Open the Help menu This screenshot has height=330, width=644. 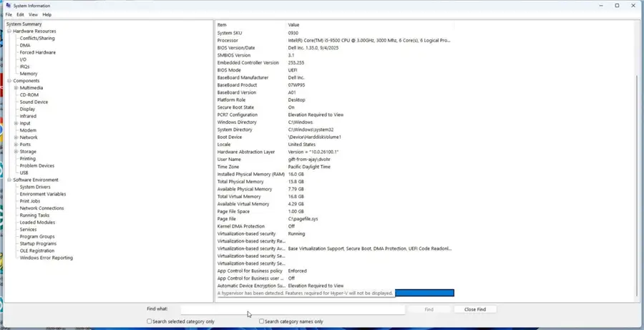pos(47,14)
